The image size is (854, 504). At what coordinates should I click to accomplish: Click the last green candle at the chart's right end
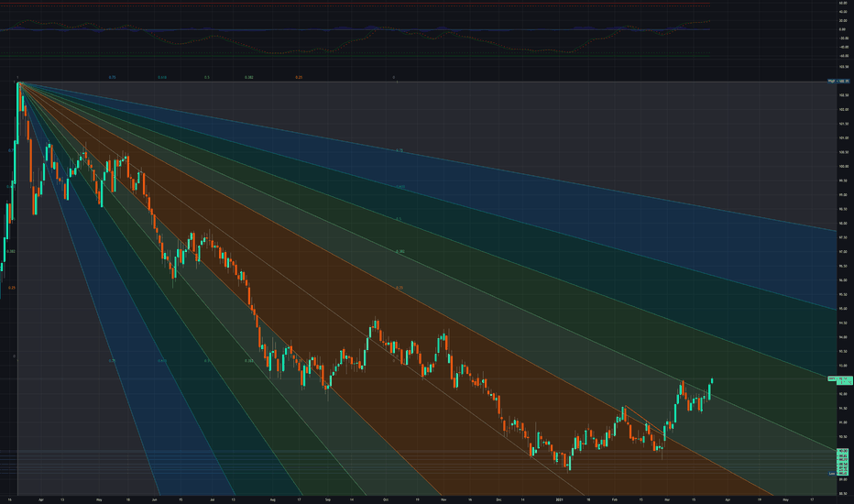(x=712, y=381)
